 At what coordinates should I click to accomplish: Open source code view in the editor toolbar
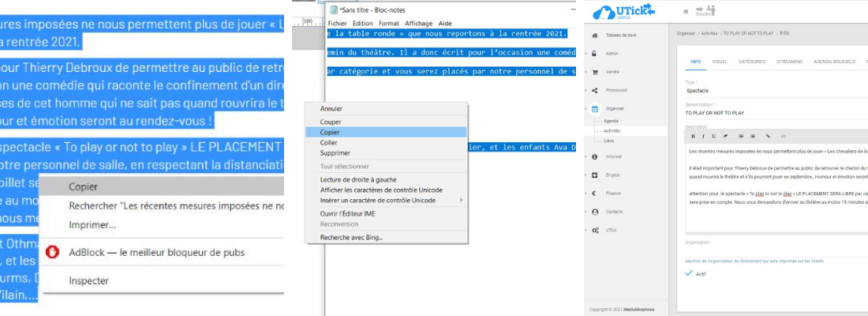point(782,136)
